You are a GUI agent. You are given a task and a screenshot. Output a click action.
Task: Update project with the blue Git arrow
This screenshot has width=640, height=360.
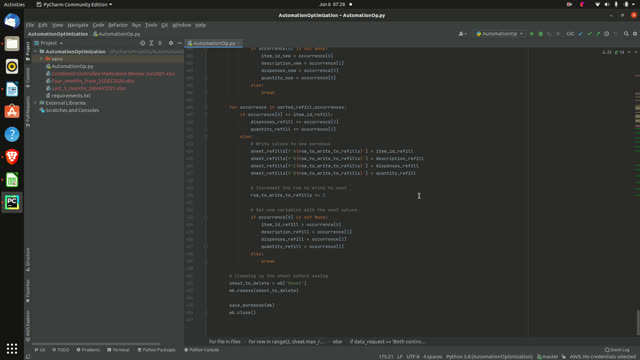click(580, 34)
